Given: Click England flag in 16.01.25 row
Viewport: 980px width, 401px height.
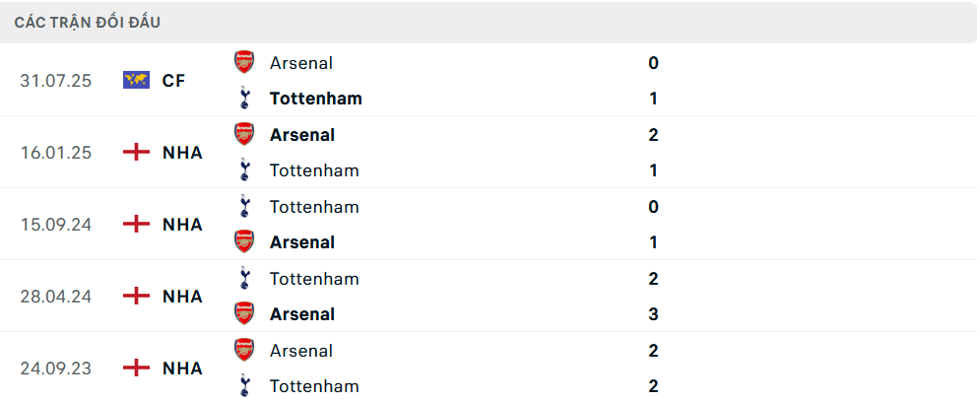Looking at the screenshot, I should pos(136,153).
